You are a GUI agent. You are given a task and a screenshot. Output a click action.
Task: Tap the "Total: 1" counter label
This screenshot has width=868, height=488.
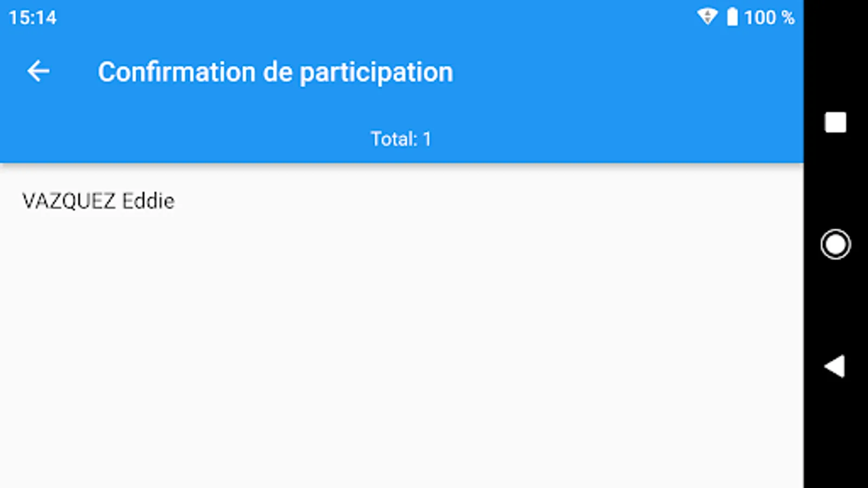click(x=401, y=139)
